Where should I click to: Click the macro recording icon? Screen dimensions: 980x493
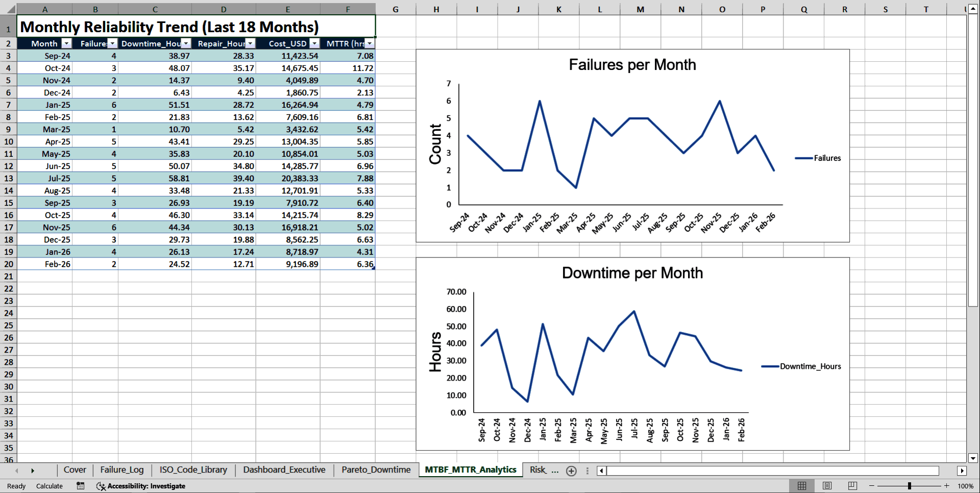(80, 486)
